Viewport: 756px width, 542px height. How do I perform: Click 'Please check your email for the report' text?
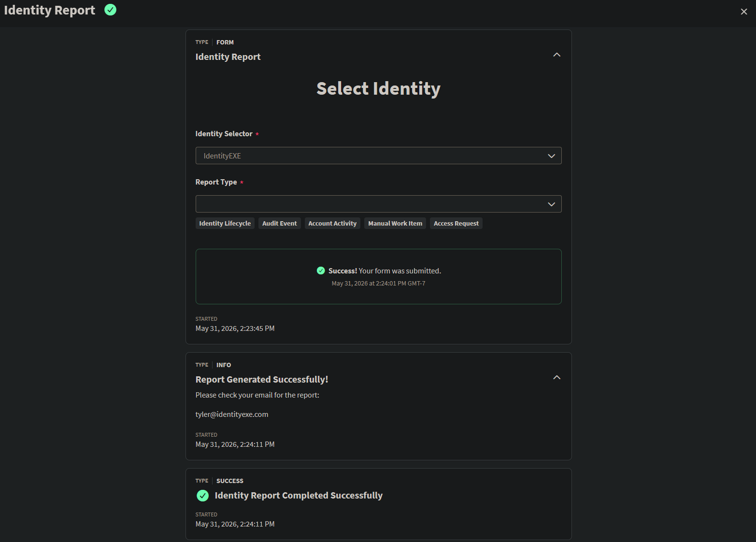pos(257,395)
